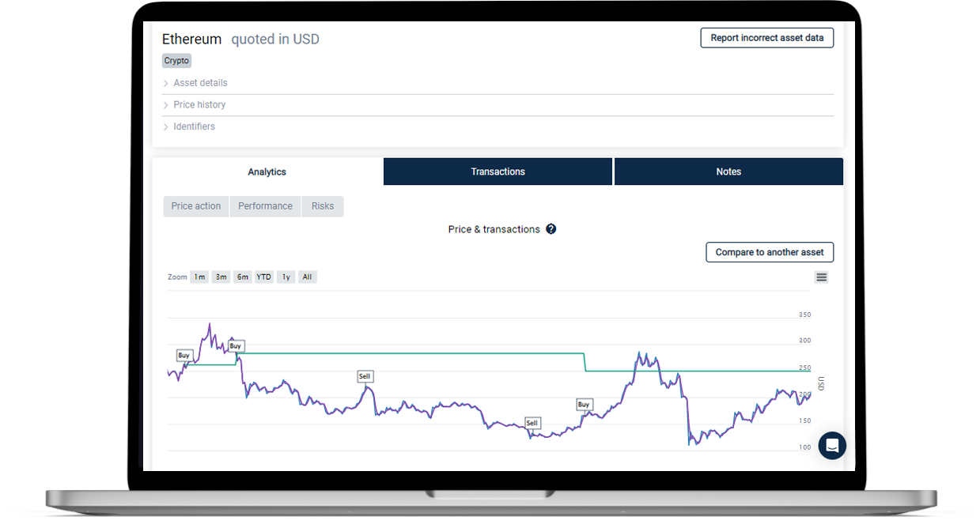Image resolution: width=980 pixels, height=524 pixels.
Task: Set chart zoom to 1y
Action: coord(286,277)
